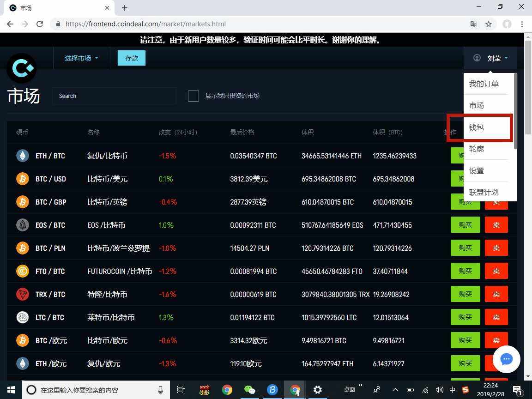Screen dimensions: 532x399
Task: Click the user avatar icon beside 刘莹
Action: click(477, 58)
